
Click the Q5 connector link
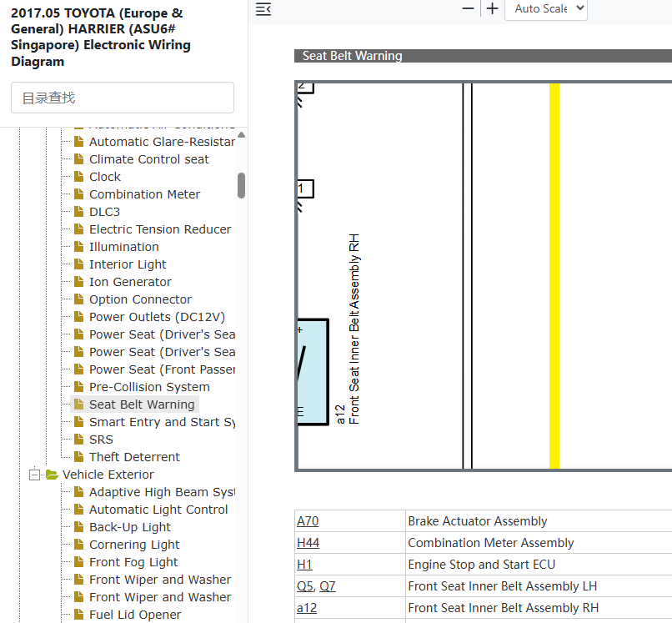coord(305,586)
